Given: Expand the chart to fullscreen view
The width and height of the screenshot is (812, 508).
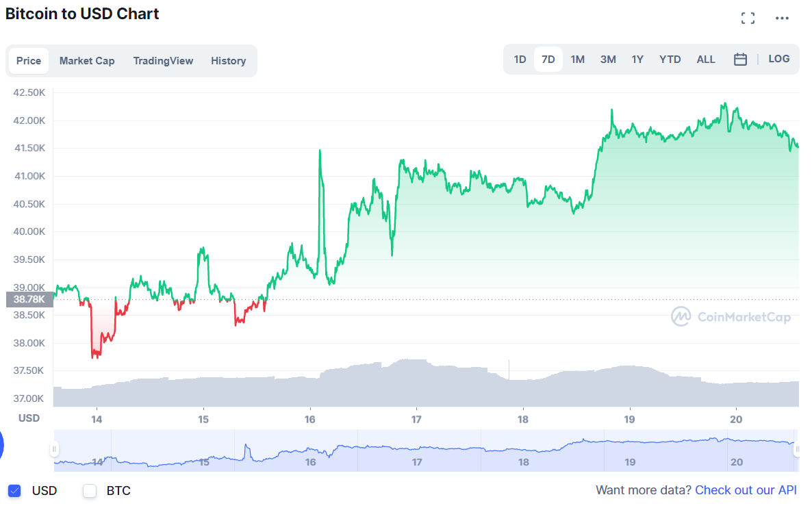Looking at the screenshot, I should coord(748,18).
